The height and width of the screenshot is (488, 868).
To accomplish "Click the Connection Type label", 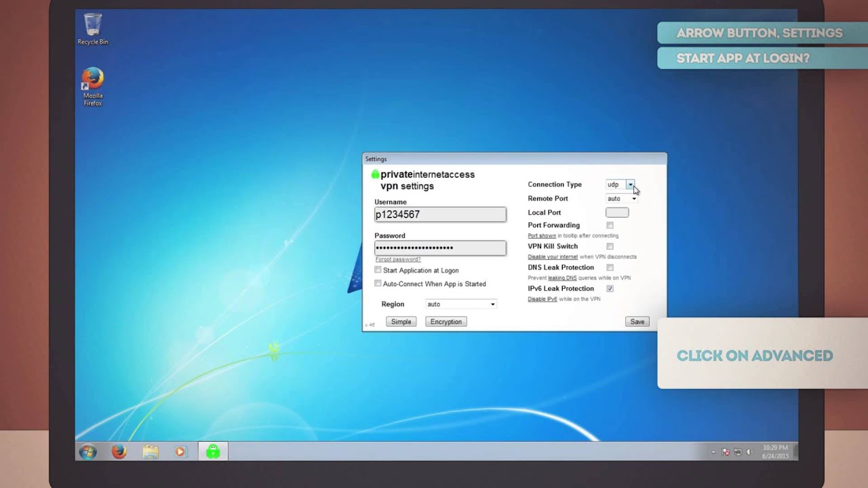I will click(x=555, y=184).
